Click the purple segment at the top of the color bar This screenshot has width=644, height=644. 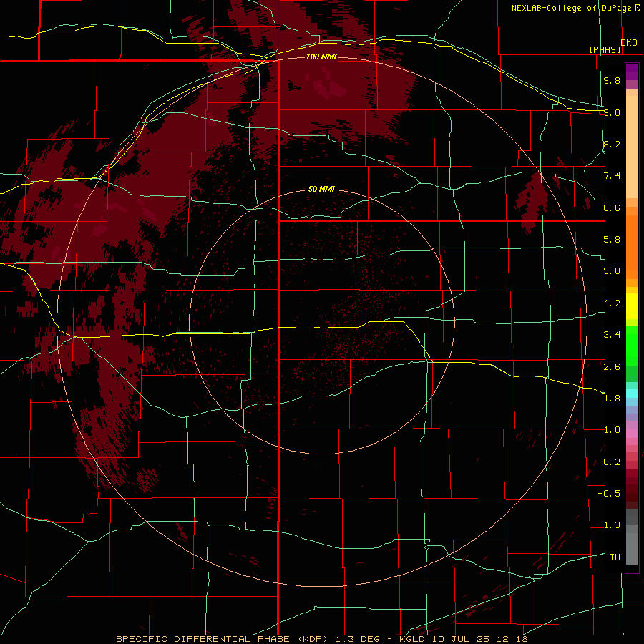(632, 72)
